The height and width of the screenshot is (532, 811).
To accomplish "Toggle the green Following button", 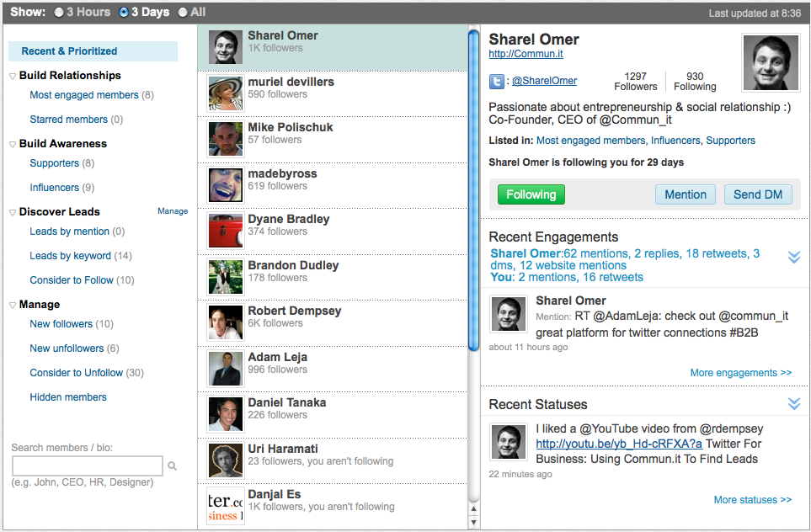I will 531,194.
